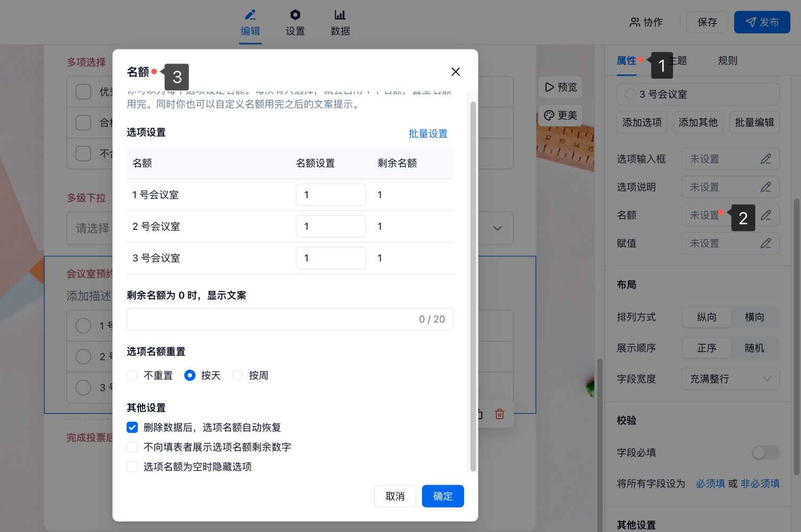This screenshot has width=801, height=532.
Task: Edit 选项说明 pencil icon
Action: click(766, 187)
